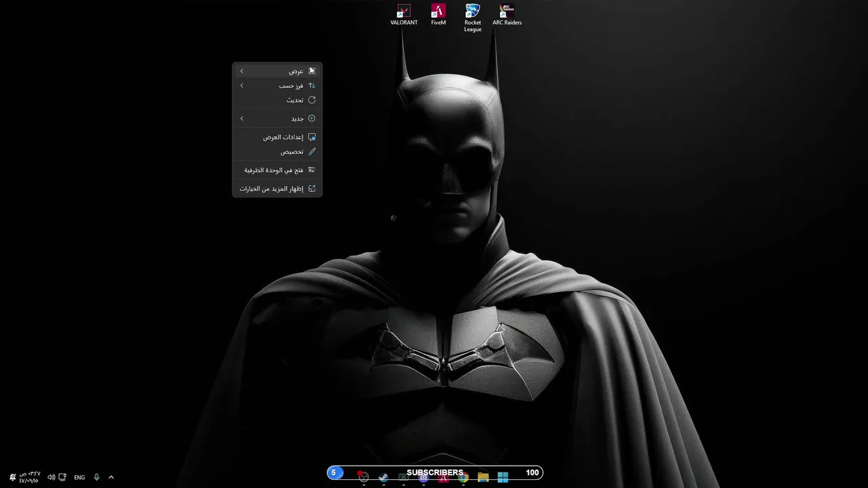Open إعدادات العرض display settings
Viewport: 868px width, 488px height.
[x=277, y=137]
